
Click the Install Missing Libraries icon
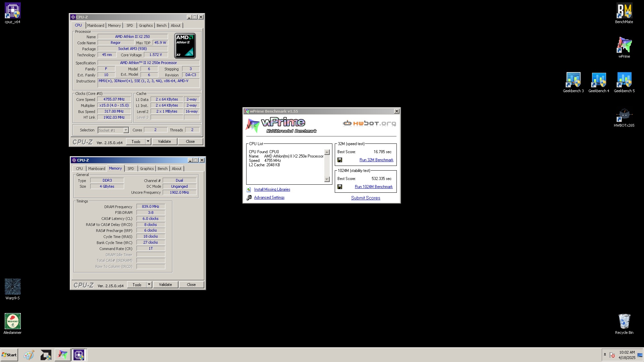(249, 190)
